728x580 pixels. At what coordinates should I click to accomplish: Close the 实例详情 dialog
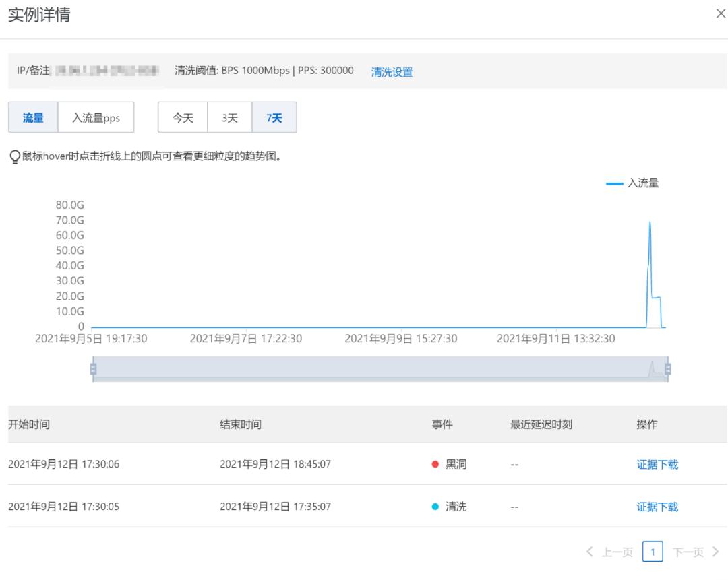[721, 13]
